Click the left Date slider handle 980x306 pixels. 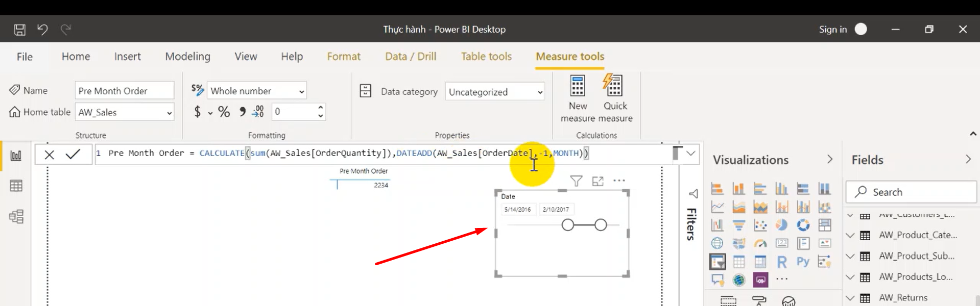tap(568, 225)
